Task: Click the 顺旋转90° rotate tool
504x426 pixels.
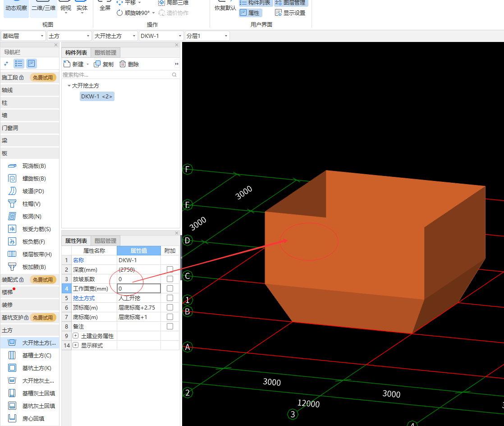Action: [x=134, y=13]
